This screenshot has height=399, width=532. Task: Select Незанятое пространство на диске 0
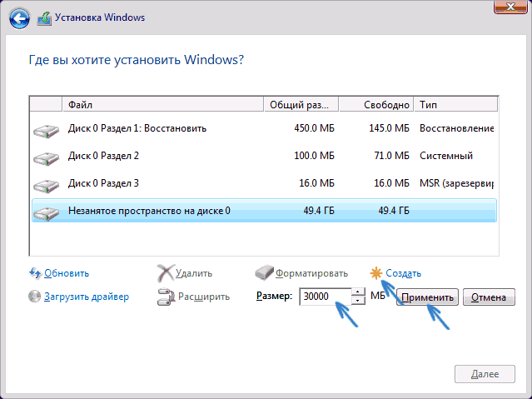264,211
